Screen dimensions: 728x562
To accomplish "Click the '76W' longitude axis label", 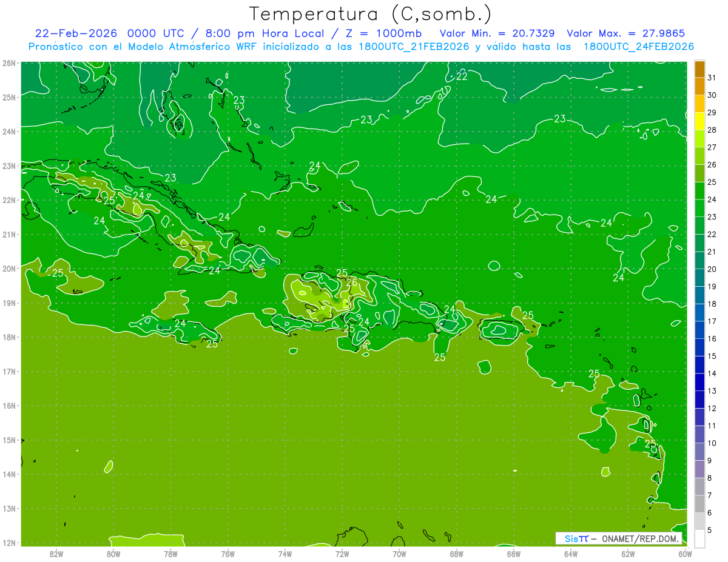I will tap(228, 553).
